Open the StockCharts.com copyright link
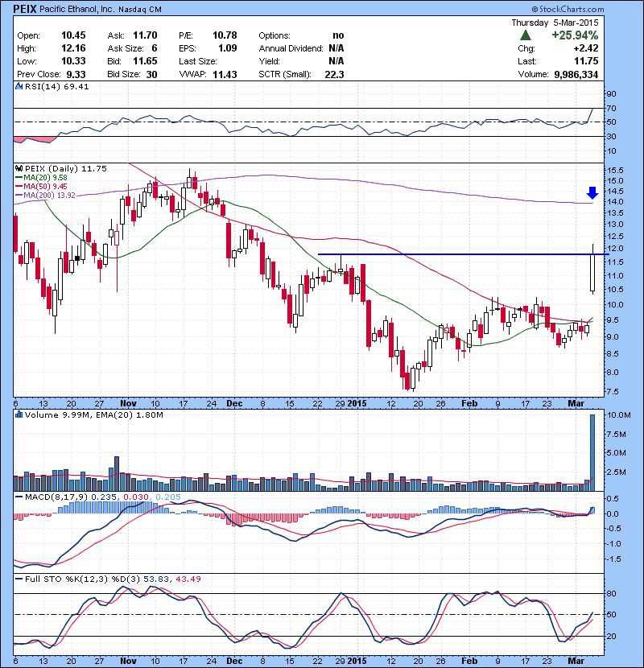 (x=568, y=9)
